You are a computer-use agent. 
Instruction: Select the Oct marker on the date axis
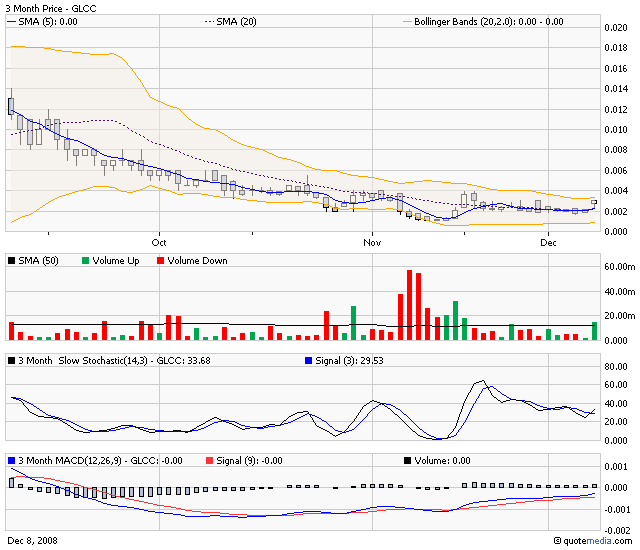tap(158, 242)
